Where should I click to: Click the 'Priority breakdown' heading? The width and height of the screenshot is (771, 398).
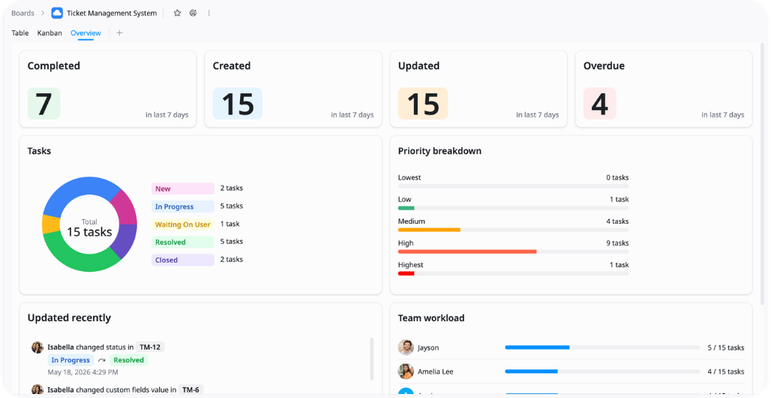coord(440,151)
